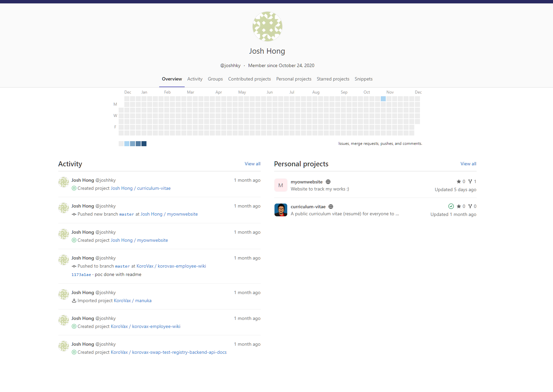Click the pipeline passed icon on curriculum-vitae

(451, 206)
